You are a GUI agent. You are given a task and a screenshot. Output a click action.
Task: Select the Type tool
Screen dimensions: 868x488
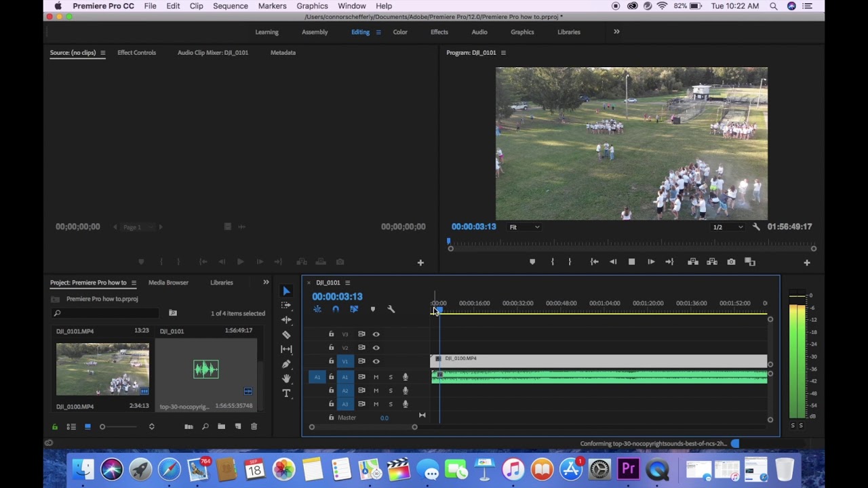pos(286,393)
